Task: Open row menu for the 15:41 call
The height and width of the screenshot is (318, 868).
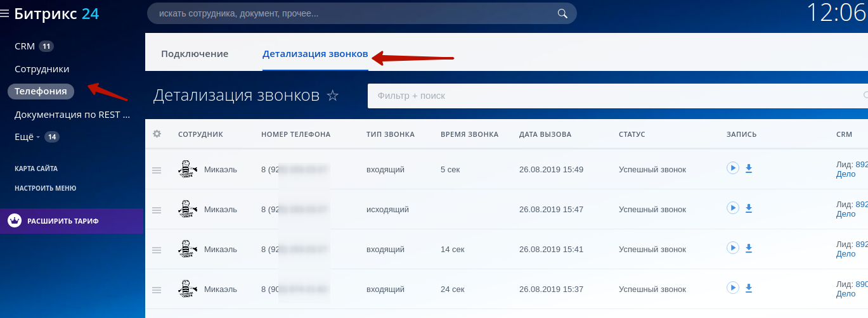Action: click(157, 250)
